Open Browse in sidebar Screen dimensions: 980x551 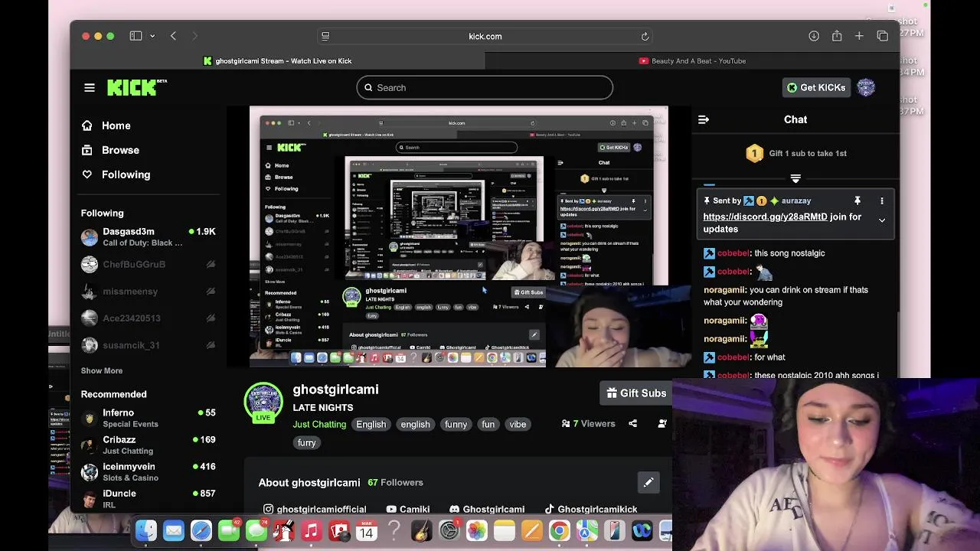pyautogui.click(x=110, y=150)
